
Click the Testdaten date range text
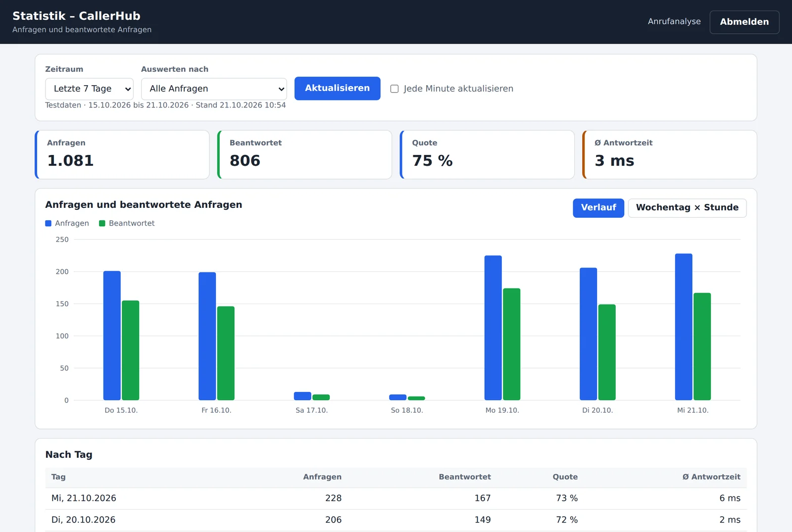pyautogui.click(x=165, y=105)
